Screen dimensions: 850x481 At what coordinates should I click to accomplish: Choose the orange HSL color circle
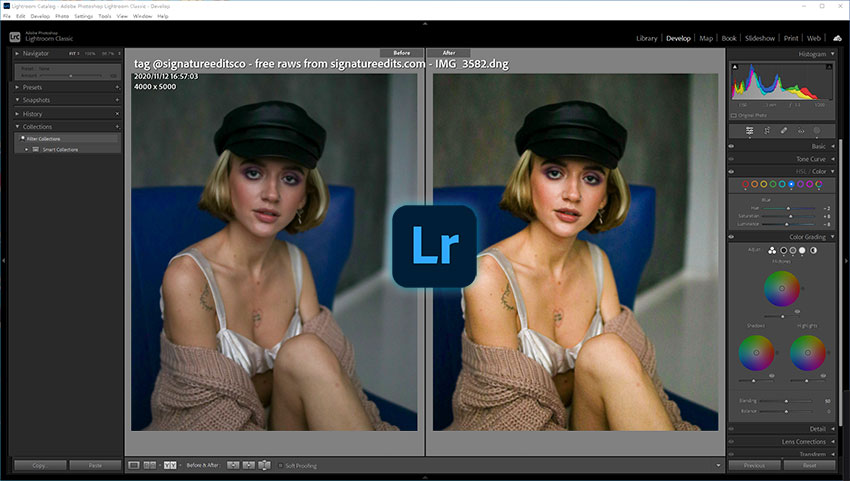coord(755,184)
